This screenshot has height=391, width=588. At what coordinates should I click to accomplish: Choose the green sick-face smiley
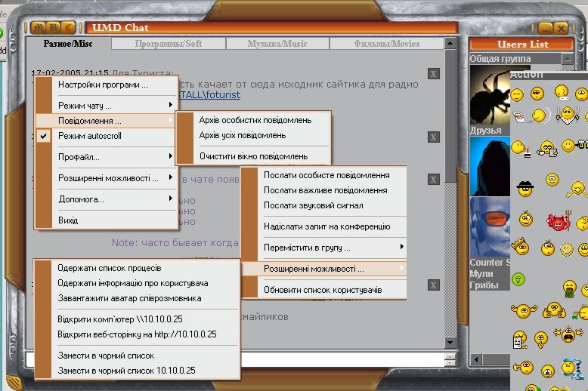point(518,279)
